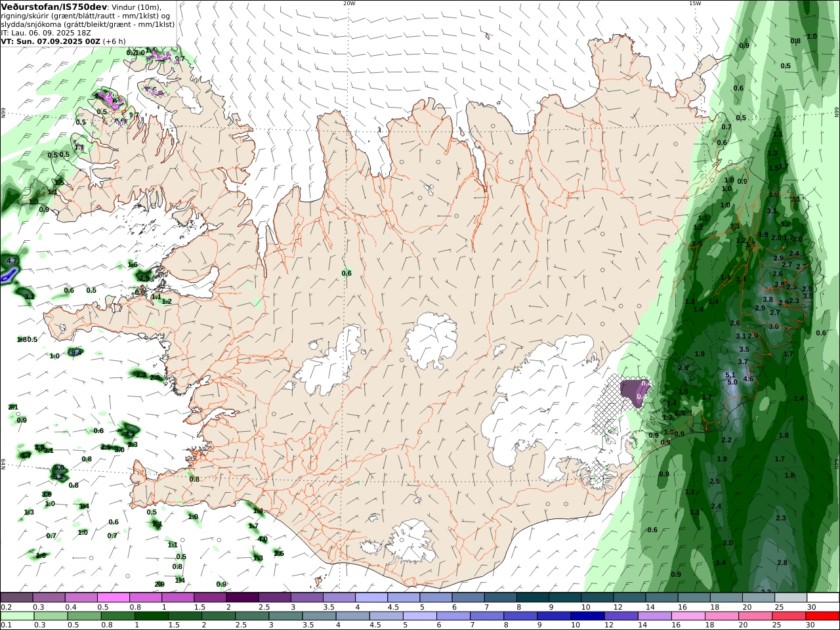Click darkest purple swatch after 2 in upper legend
The image size is (840, 630).
(x=241, y=598)
